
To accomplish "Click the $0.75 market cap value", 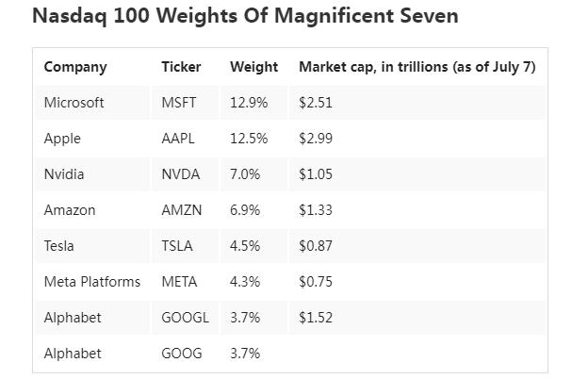I will click(x=316, y=282).
